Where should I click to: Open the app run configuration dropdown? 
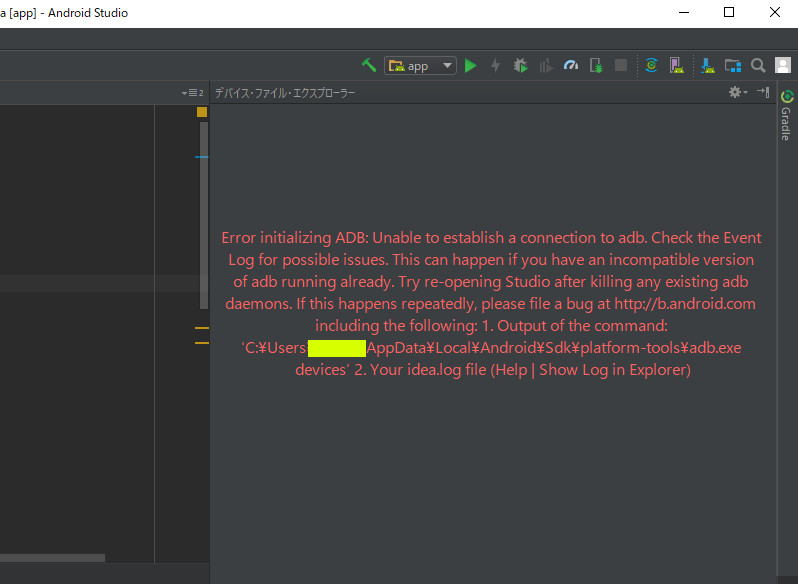(420, 66)
